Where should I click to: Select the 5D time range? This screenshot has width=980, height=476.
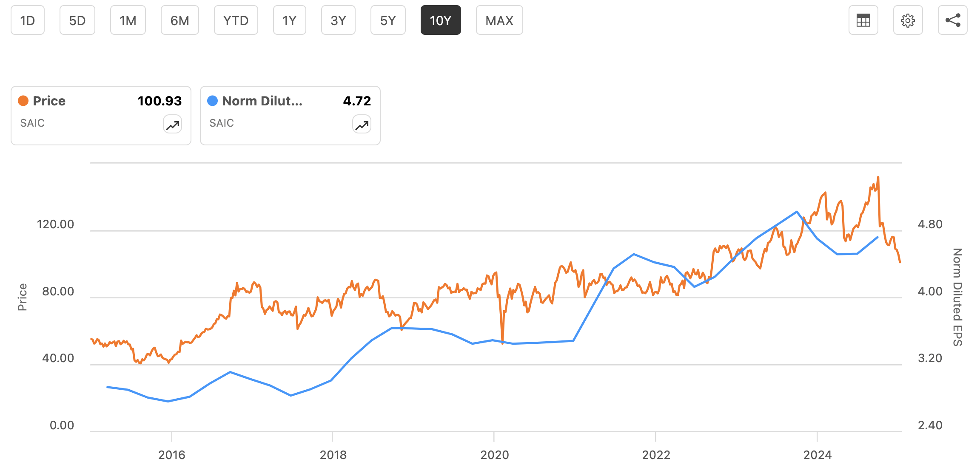click(77, 20)
